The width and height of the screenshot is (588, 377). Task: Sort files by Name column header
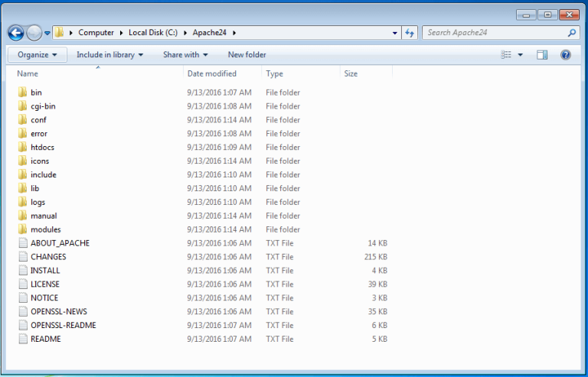click(x=28, y=74)
